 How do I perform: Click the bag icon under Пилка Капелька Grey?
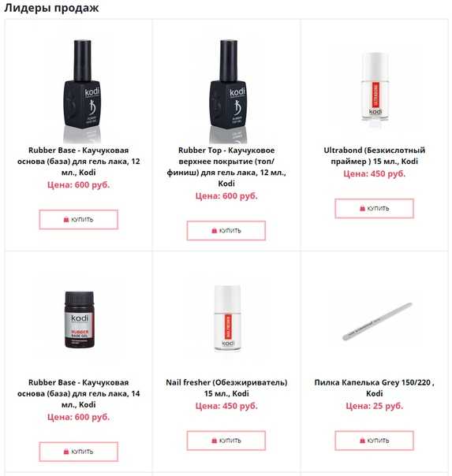point(362,441)
